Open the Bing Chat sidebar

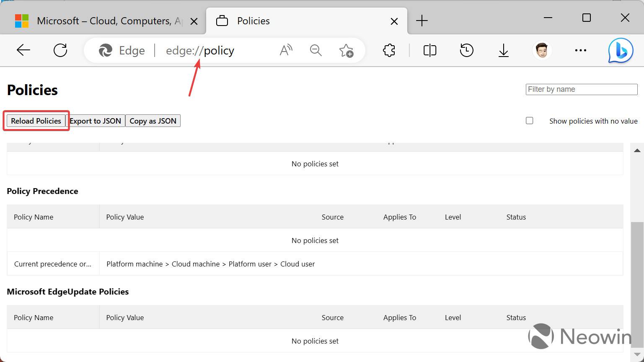[620, 50]
